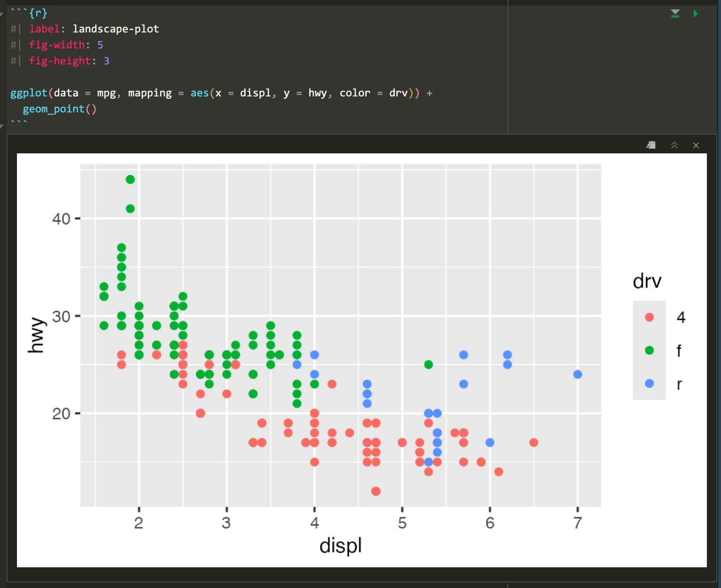Click the red legend swatch for 4
This screenshot has width=721, height=588.
(x=649, y=317)
